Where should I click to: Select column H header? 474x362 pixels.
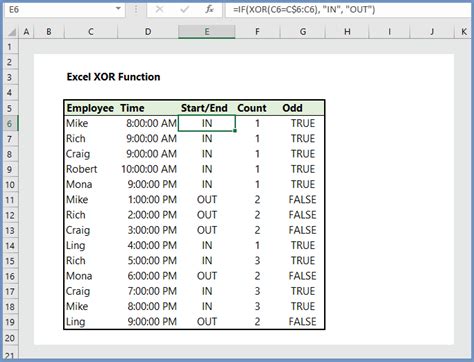[x=347, y=32]
